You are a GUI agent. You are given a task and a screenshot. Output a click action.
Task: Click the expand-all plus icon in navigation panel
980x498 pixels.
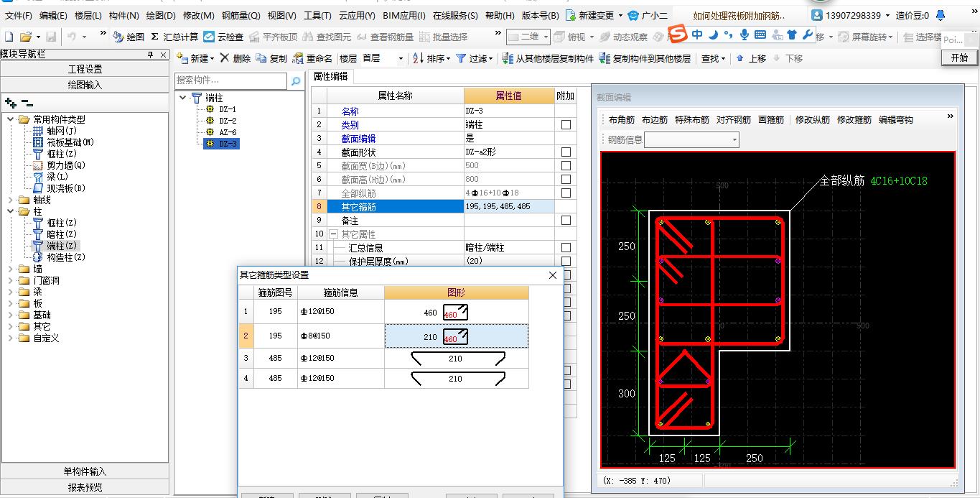click(10, 103)
